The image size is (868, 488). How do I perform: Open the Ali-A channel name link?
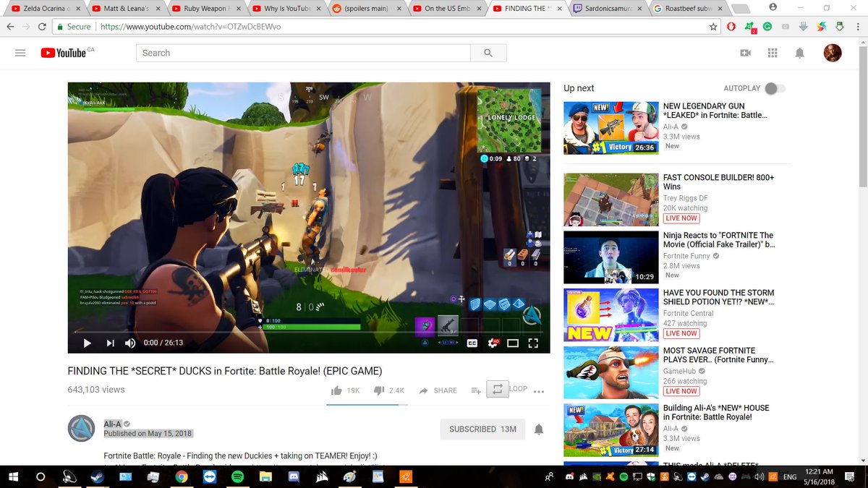coord(112,424)
